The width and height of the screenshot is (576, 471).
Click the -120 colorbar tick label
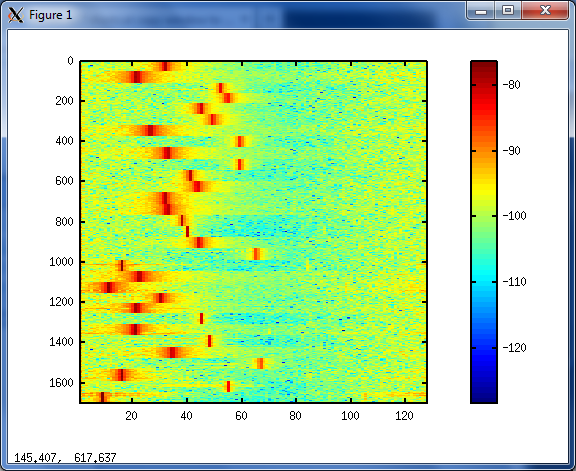(514, 348)
